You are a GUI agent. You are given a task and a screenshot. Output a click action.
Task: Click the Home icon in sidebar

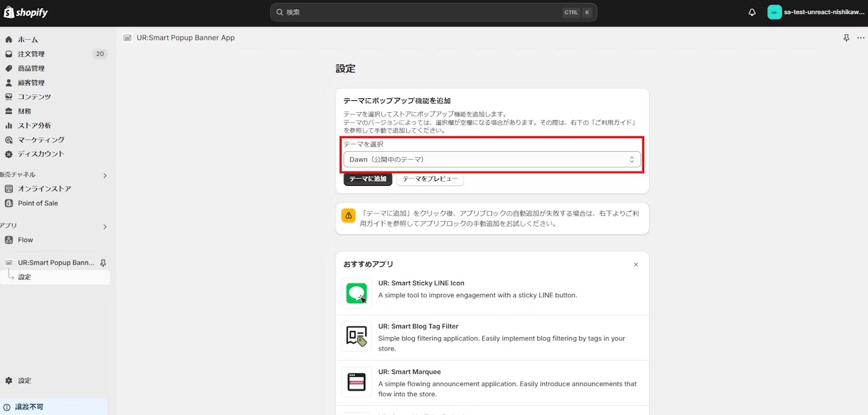[9, 40]
